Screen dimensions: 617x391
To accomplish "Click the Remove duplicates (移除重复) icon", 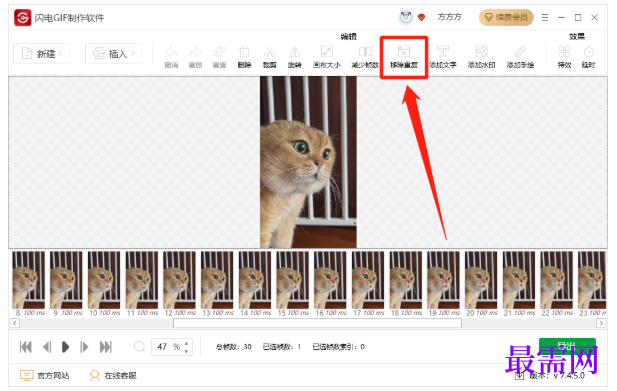I will (x=404, y=52).
